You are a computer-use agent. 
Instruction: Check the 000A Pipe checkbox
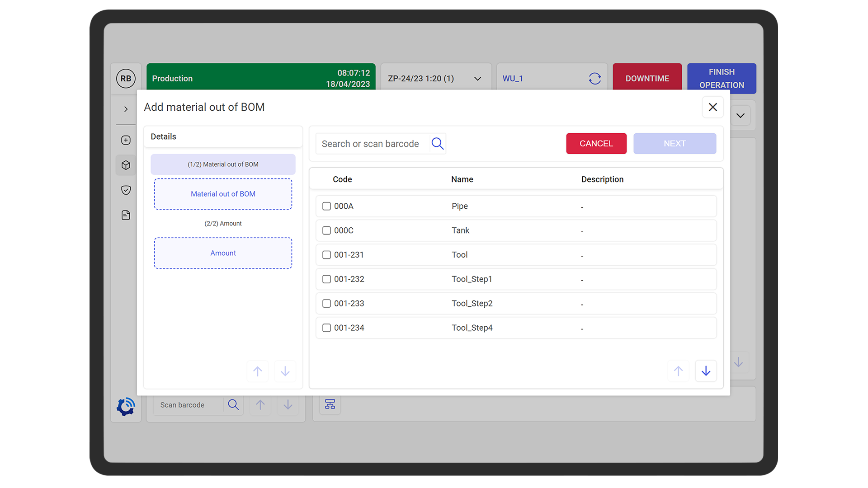[x=326, y=206]
